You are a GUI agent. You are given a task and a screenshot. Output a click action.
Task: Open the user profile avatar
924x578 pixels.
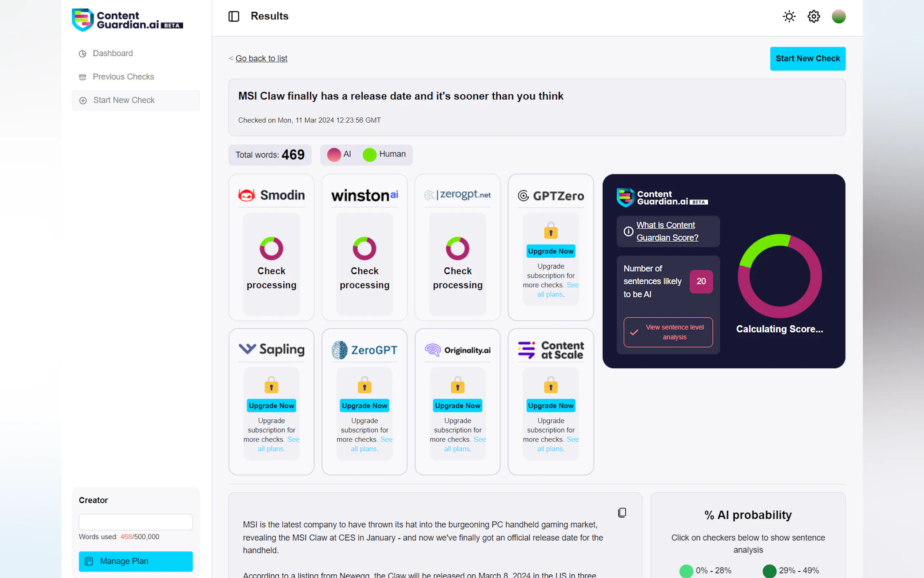pos(839,16)
